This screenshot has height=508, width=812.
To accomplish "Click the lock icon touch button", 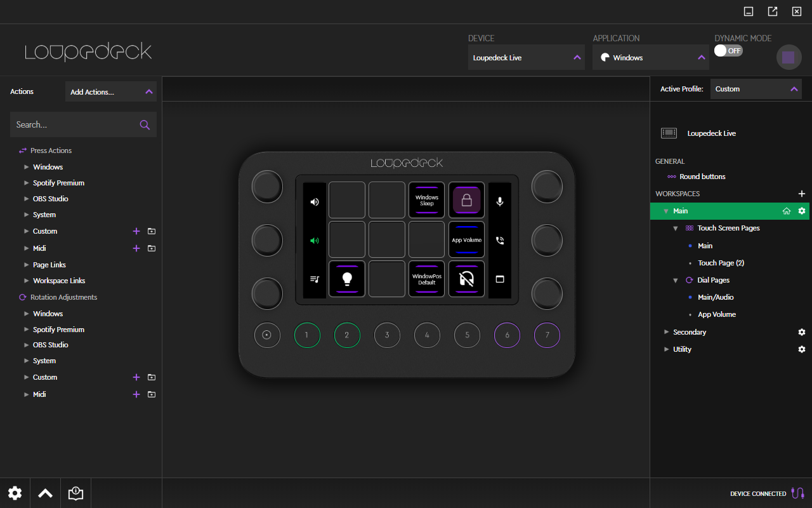I will pos(466,200).
